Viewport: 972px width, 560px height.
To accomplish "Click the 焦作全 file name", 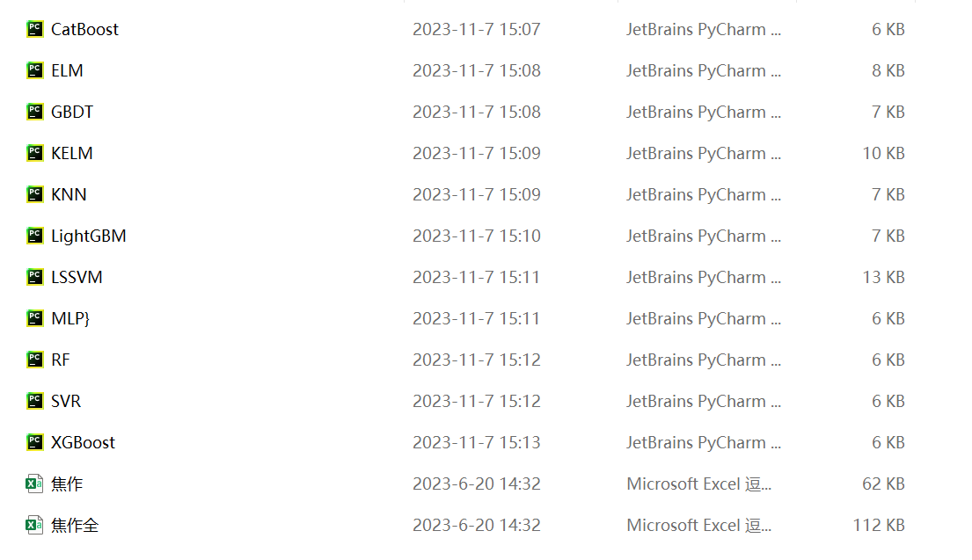I will [75, 525].
